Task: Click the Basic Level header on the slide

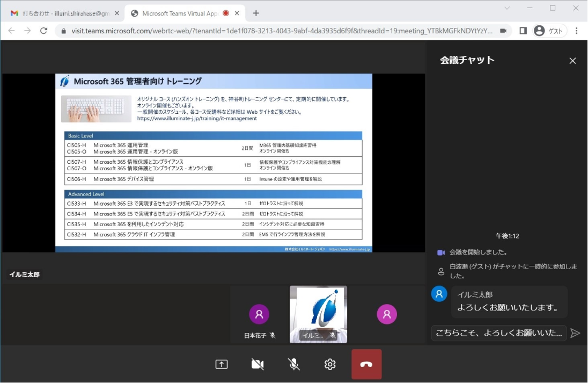Action: pos(214,135)
